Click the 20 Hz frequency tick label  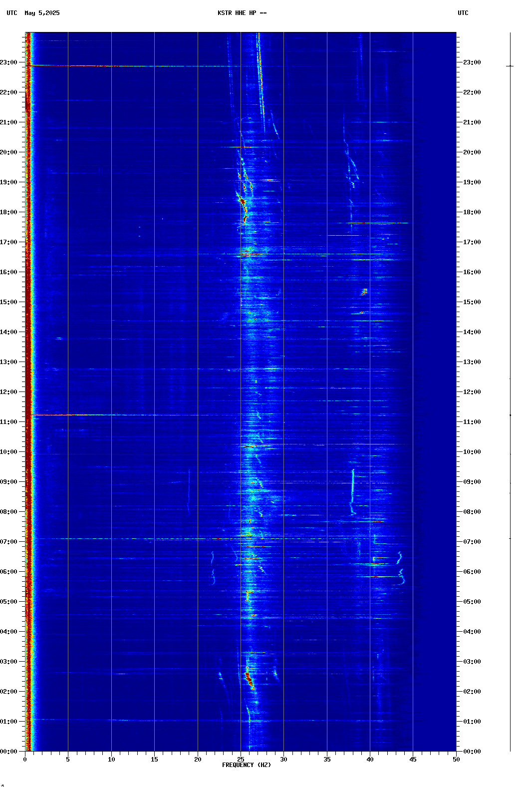coord(198,760)
